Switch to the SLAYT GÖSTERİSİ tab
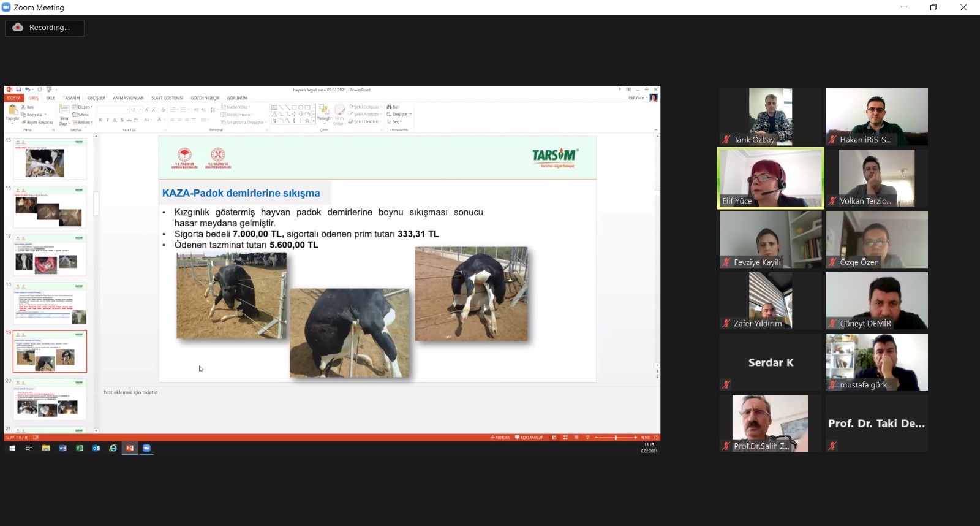 coord(167,98)
